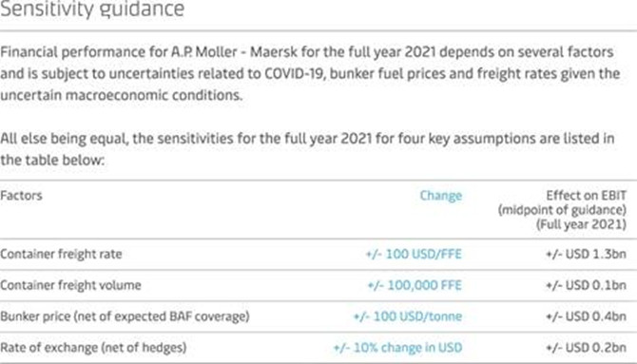Select the Container freight rate row label

61,254
